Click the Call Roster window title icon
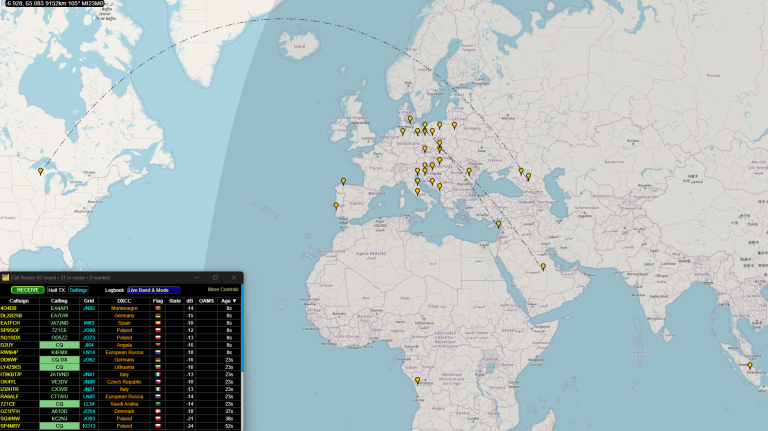 (x=5, y=277)
